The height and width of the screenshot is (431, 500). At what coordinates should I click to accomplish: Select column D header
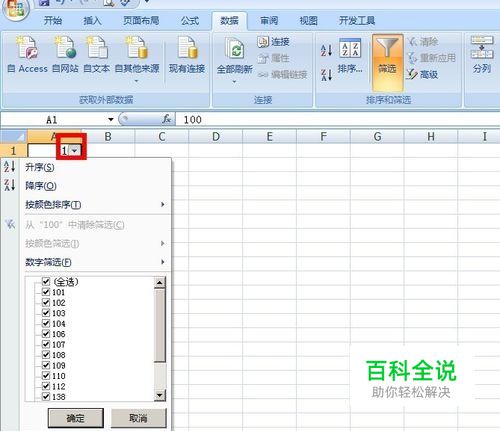[216, 137]
